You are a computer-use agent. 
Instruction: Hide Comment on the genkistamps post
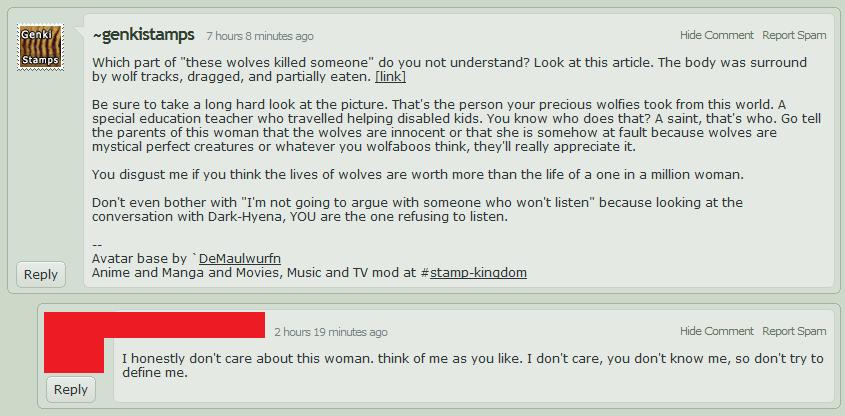717,35
